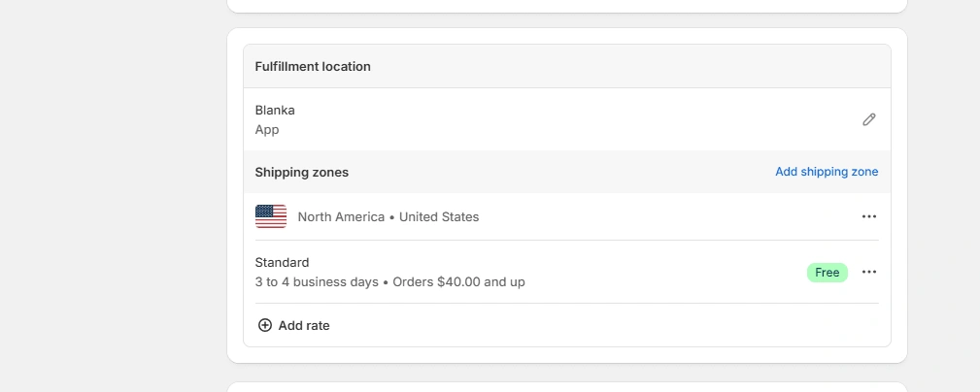The image size is (980, 392).
Task: Click the green Free badge
Action: (x=827, y=273)
